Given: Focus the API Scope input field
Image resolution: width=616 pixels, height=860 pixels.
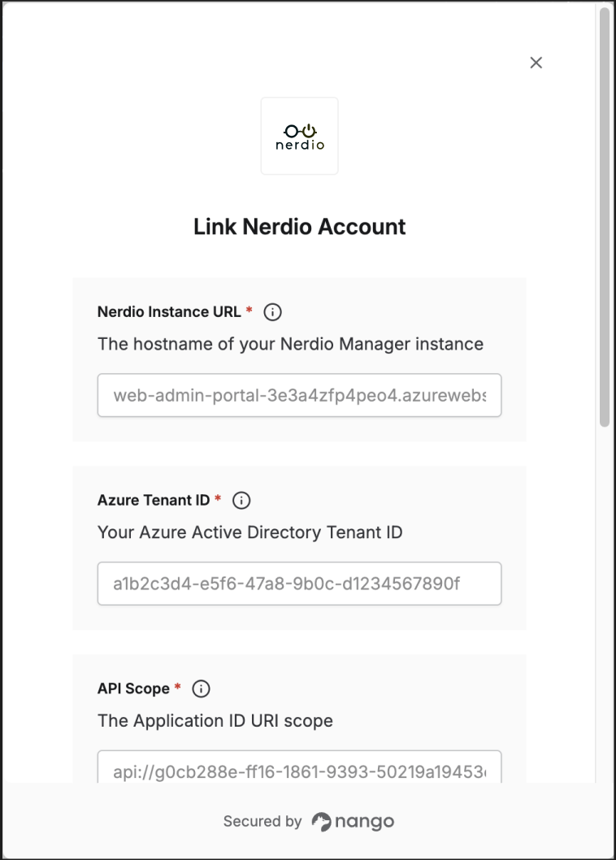Looking at the screenshot, I should 300,767.
